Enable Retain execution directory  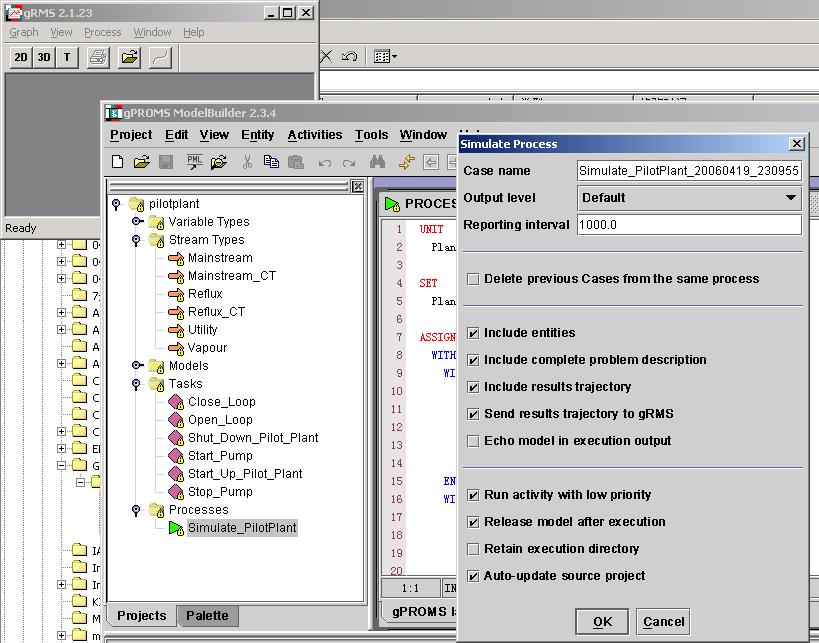pyautogui.click(x=473, y=549)
